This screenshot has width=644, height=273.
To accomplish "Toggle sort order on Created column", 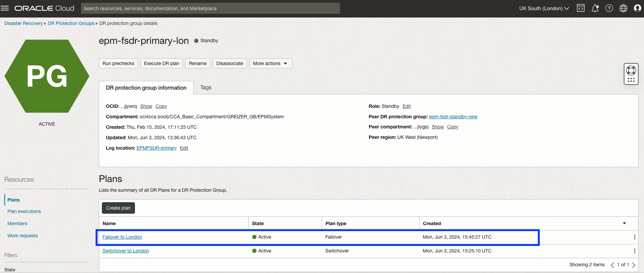I will tap(624, 223).
